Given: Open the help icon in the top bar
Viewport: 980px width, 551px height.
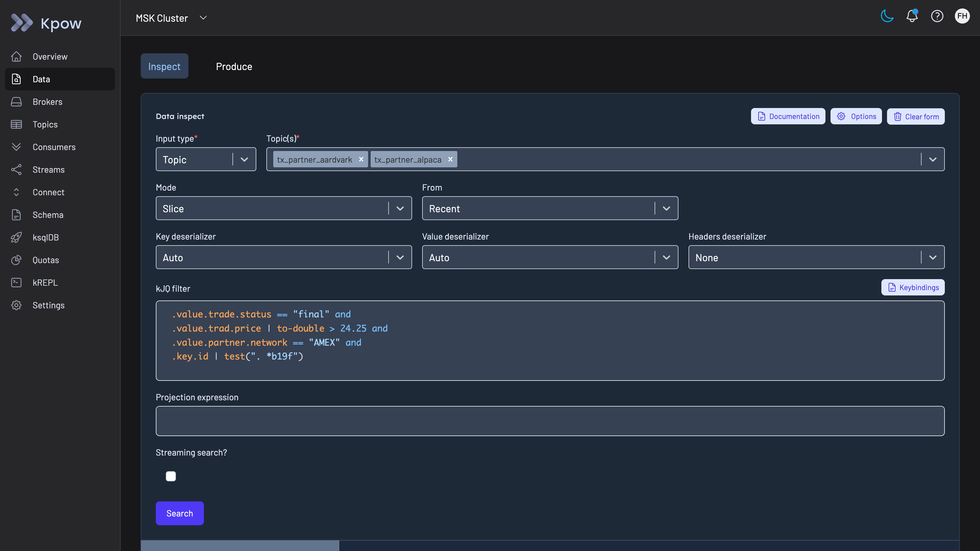Looking at the screenshot, I should pyautogui.click(x=937, y=16).
